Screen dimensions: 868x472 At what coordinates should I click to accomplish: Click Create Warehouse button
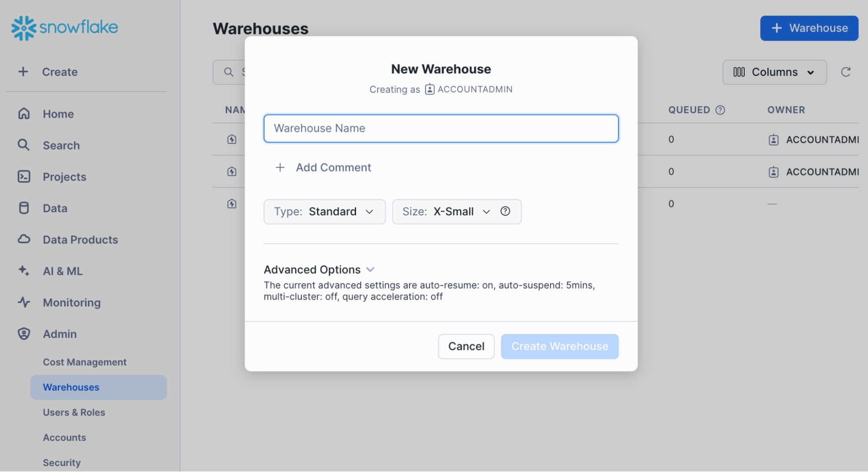pos(560,346)
